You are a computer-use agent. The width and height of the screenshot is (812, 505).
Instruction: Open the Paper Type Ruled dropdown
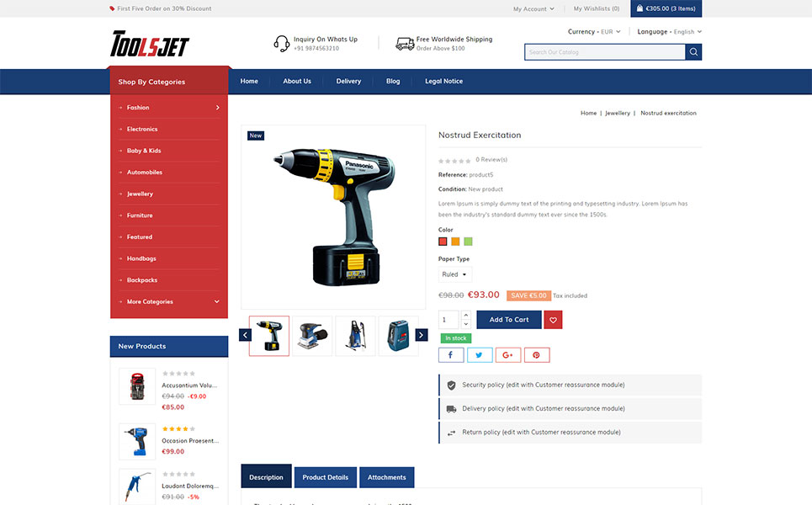(x=454, y=274)
